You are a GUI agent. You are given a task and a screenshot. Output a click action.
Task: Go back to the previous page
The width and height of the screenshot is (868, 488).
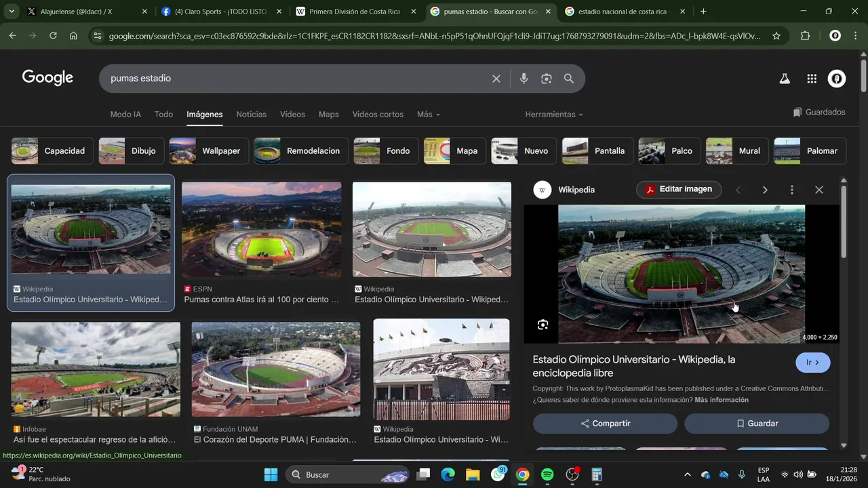(x=12, y=36)
